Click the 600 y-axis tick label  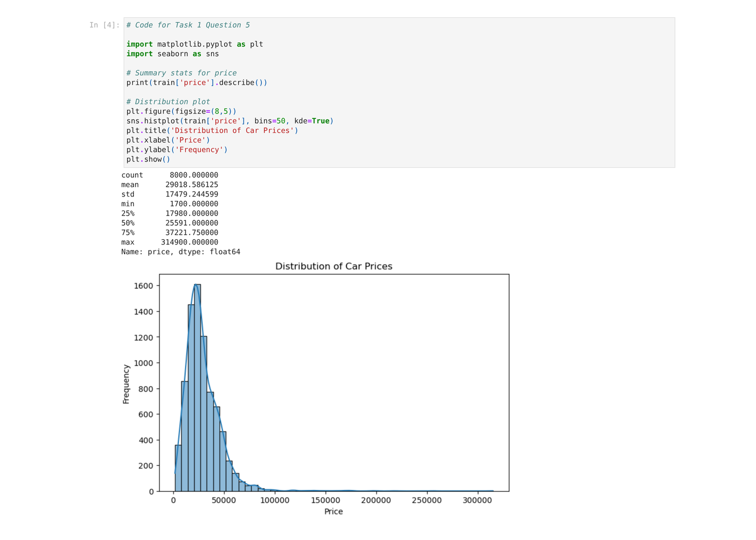146,414
